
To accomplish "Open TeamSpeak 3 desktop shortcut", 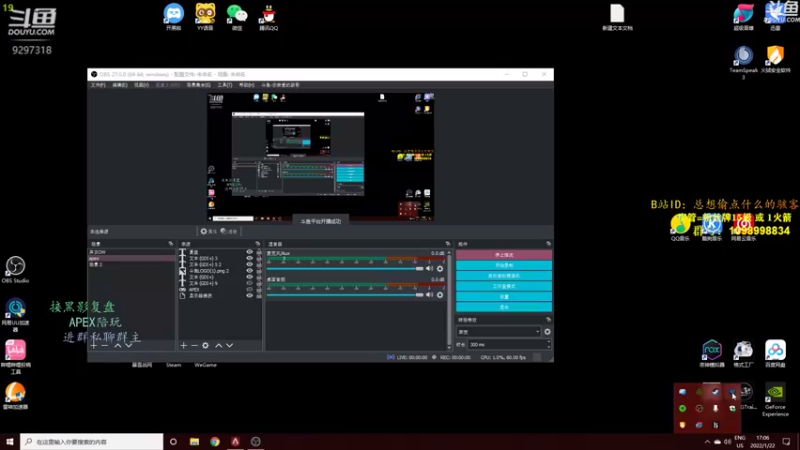I will coord(743,62).
